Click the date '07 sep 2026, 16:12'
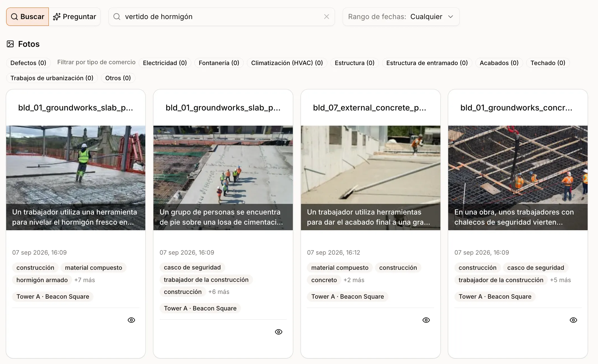The width and height of the screenshot is (598, 364). [x=334, y=252]
